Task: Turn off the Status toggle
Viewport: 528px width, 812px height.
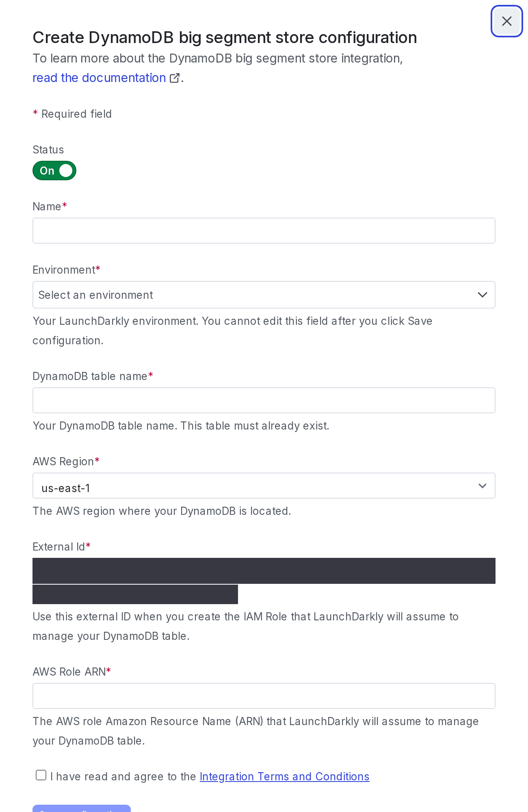Action: click(x=54, y=171)
